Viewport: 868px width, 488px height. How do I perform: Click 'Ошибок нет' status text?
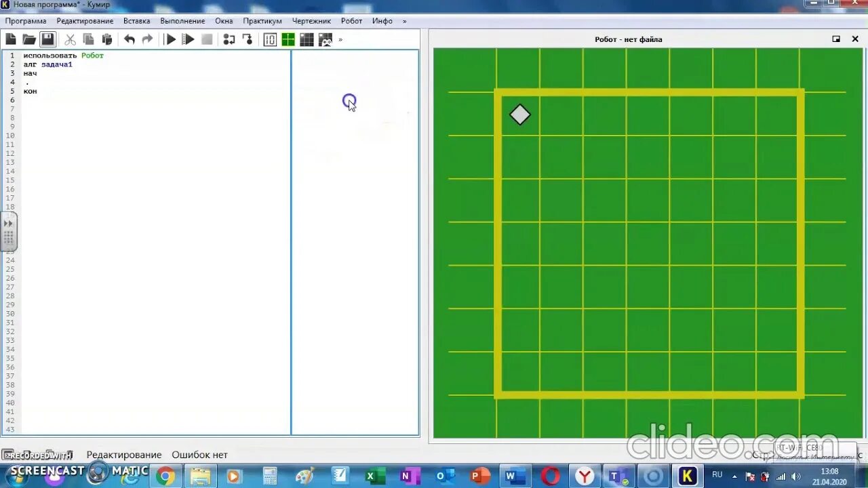tap(199, 455)
